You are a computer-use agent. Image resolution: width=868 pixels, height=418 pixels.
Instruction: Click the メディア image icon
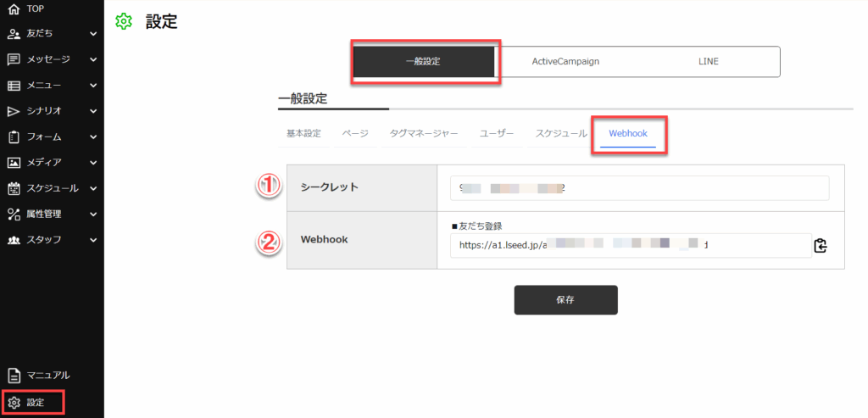coord(14,162)
